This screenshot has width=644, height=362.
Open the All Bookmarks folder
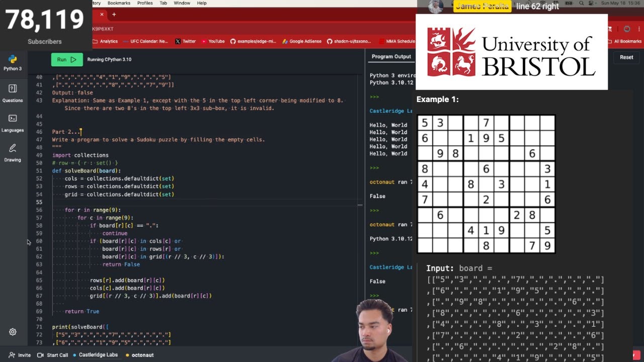pyautogui.click(x=624, y=41)
